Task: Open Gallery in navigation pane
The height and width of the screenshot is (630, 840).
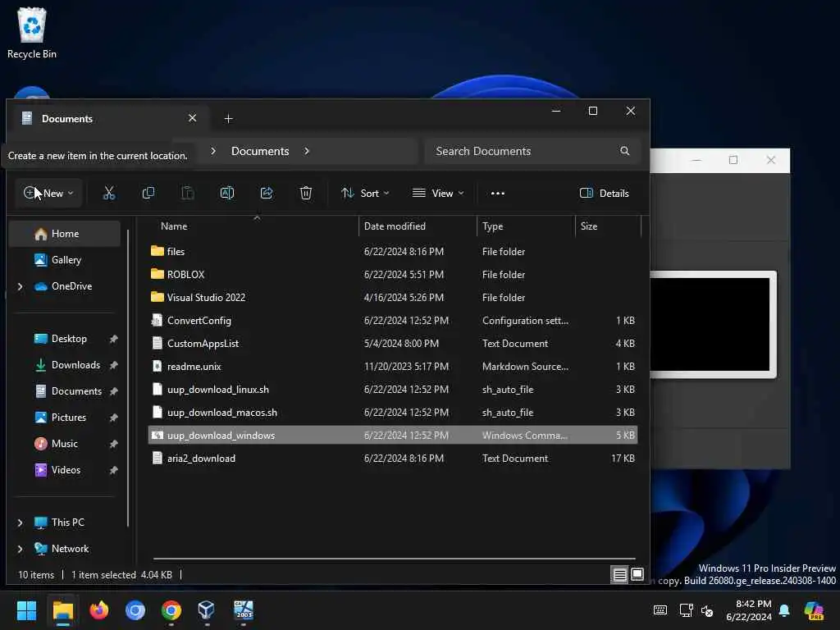Action: pyautogui.click(x=66, y=260)
